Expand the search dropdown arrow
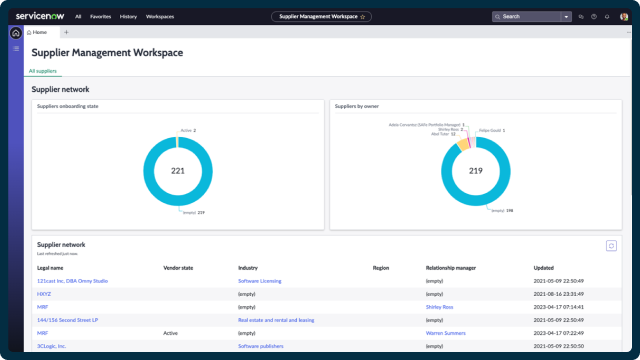The image size is (640, 360). (566, 17)
